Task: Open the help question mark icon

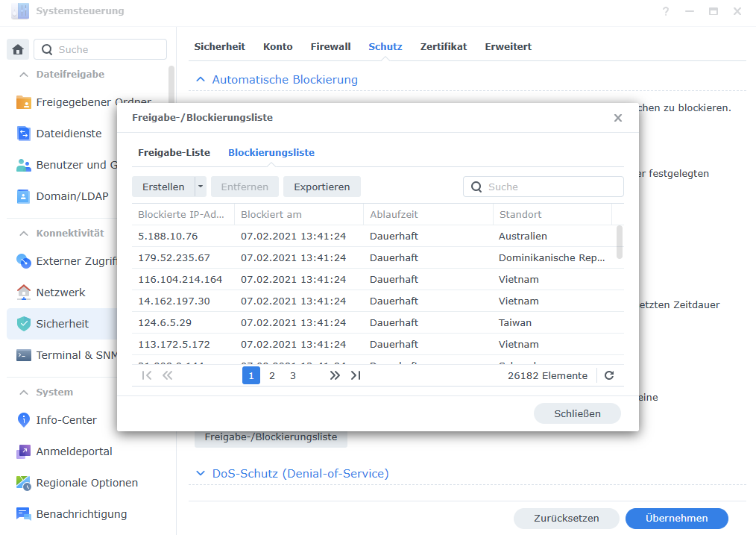Action: pos(665,11)
